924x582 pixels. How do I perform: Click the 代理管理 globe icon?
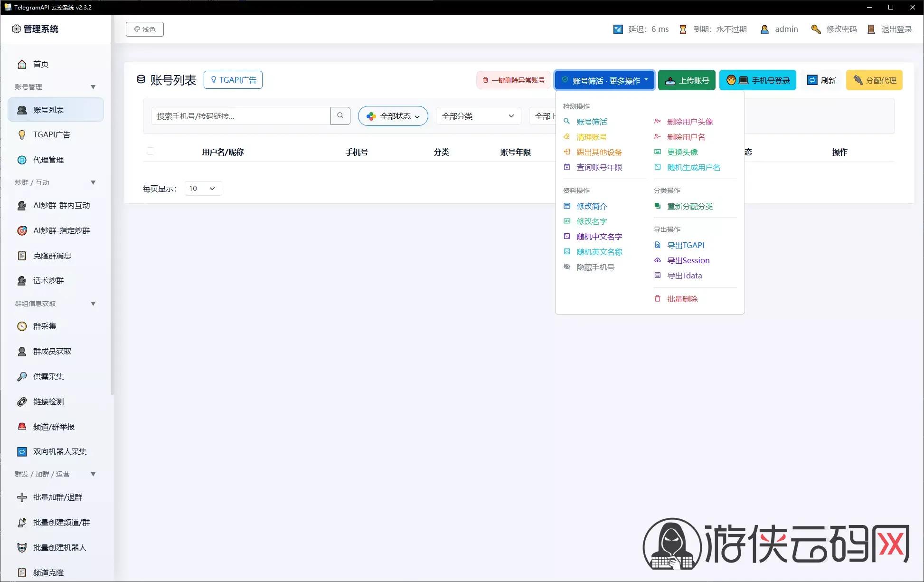click(22, 160)
